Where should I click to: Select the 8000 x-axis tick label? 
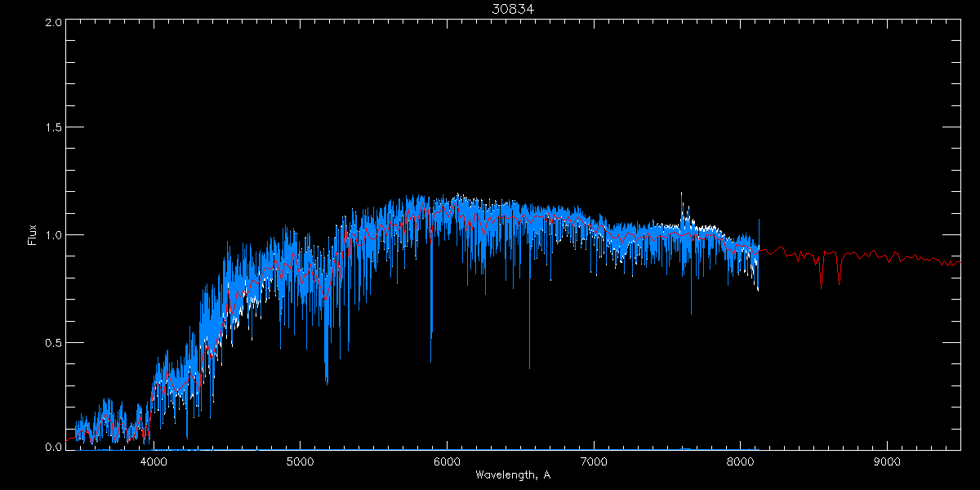[x=741, y=461]
